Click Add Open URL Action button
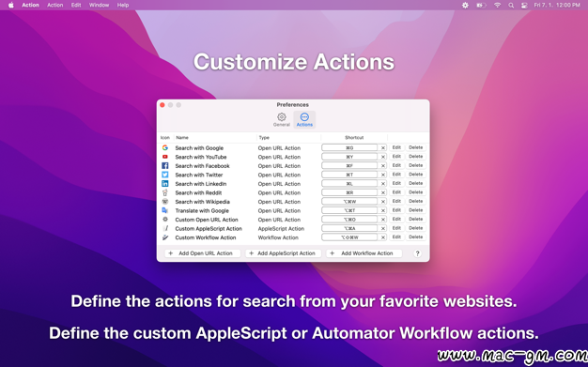 203,253
